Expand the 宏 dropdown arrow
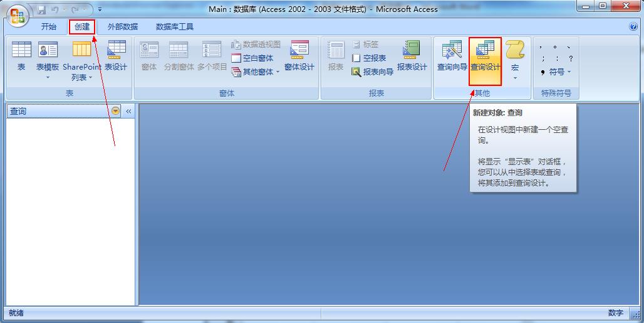 click(x=515, y=78)
